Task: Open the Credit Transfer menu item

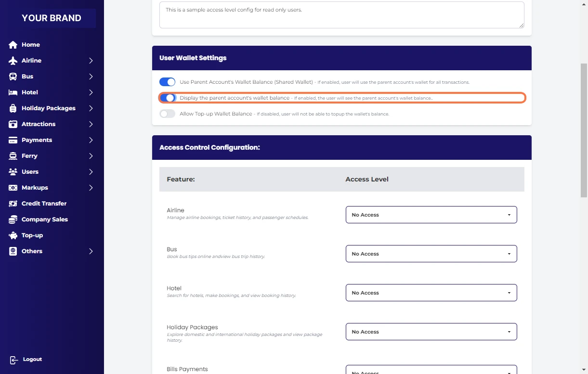Action: [x=44, y=204]
